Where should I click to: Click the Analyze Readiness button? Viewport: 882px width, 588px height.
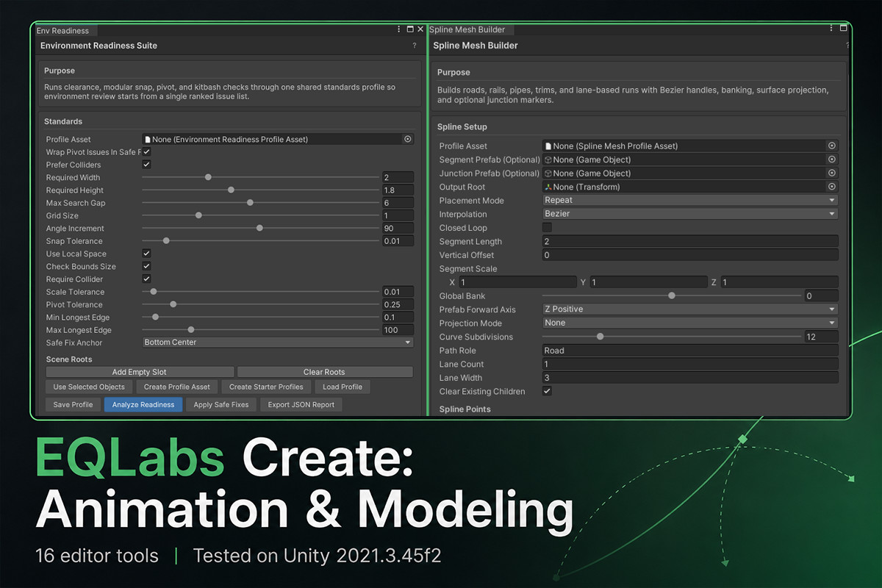click(x=143, y=404)
